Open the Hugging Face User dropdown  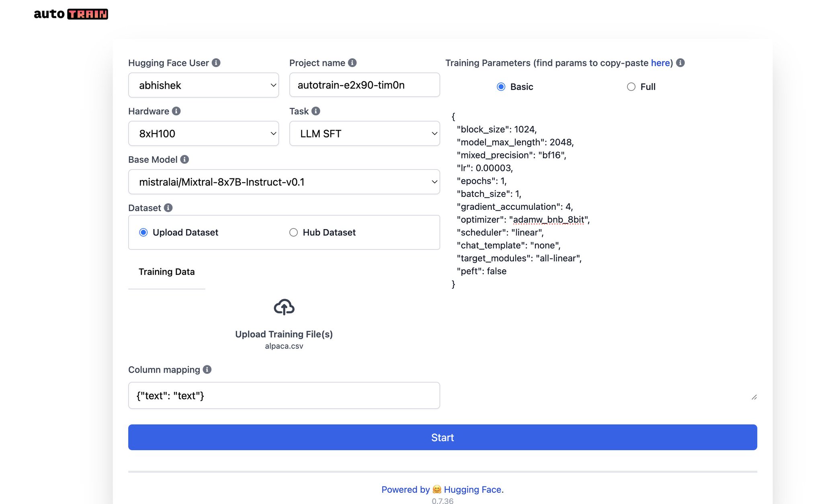point(203,85)
